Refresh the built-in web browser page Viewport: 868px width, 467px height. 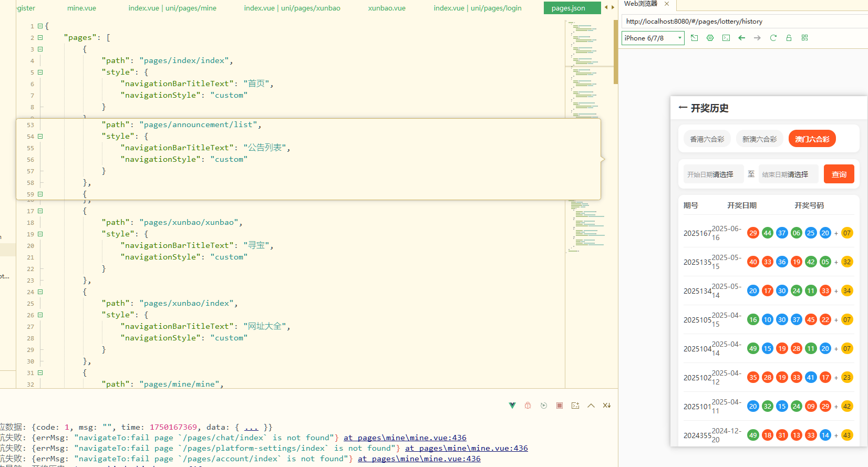pos(773,38)
